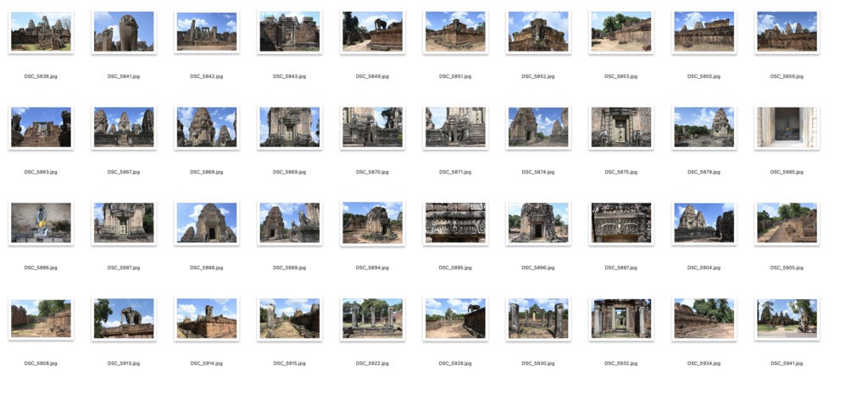
Task: Select thumbnail of DSC_5841.jpg
Action: (x=124, y=31)
